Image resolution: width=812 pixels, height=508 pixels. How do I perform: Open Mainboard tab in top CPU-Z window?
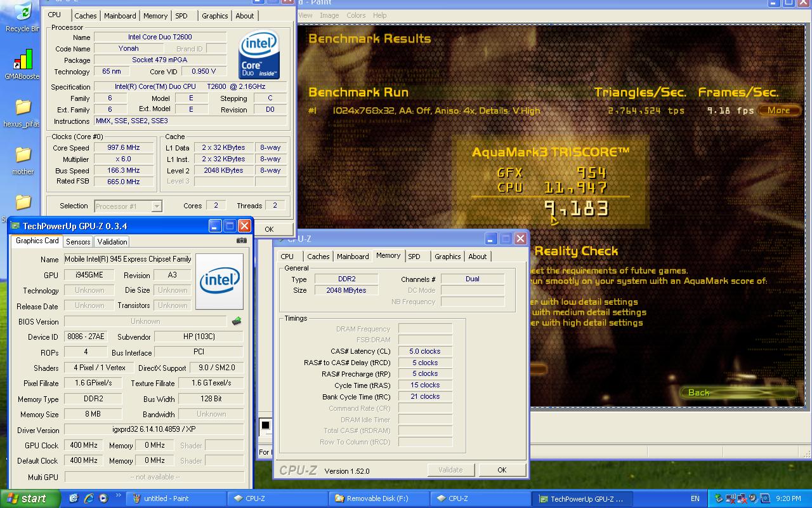pyautogui.click(x=120, y=16)
